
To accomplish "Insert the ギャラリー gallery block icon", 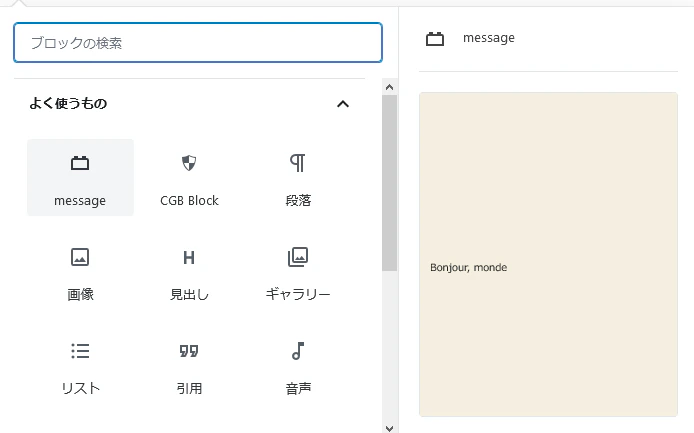I will (298, 257).
